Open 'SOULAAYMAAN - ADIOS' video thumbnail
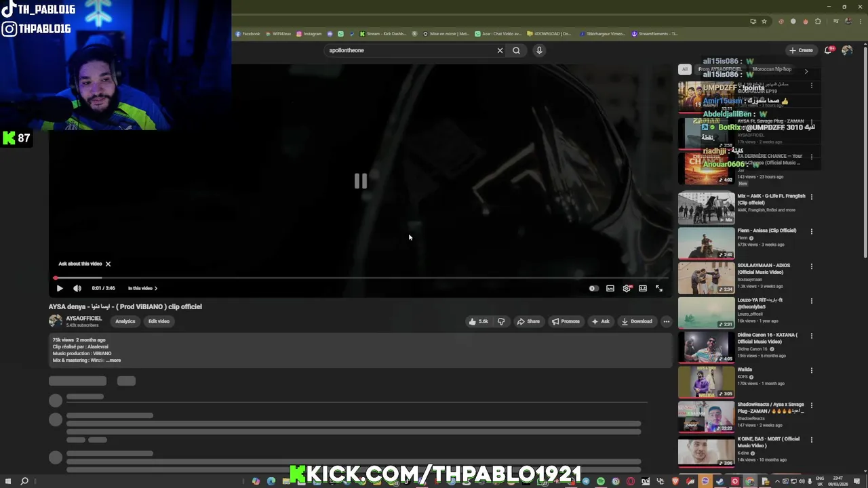Screen dimensions: 868x488 (x=707, y=278)
